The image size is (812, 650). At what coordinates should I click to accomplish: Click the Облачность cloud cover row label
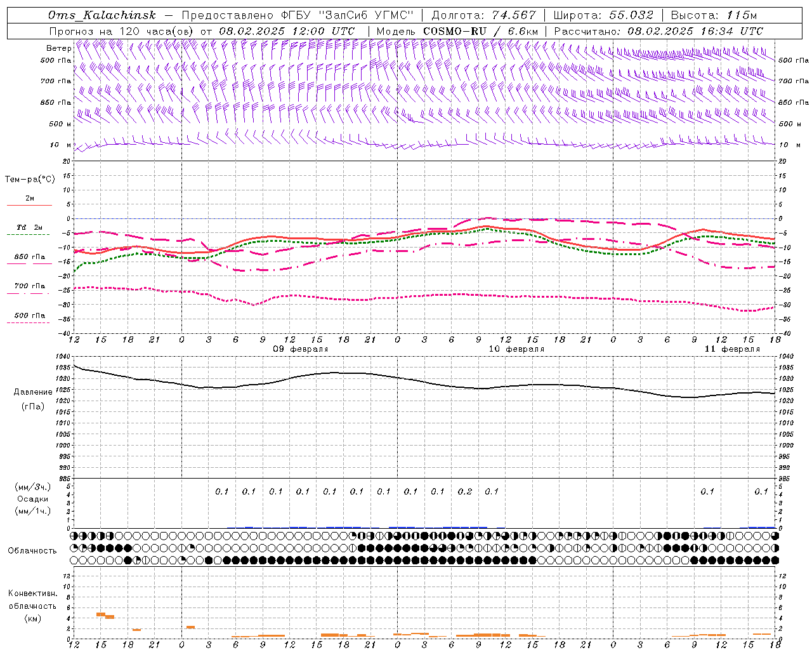pyautogui.click(x=32, y=551)
